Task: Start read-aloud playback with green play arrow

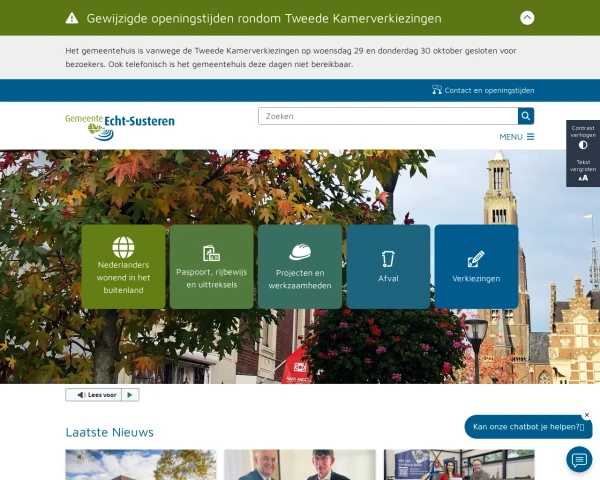Action: (x=130, y=395)
